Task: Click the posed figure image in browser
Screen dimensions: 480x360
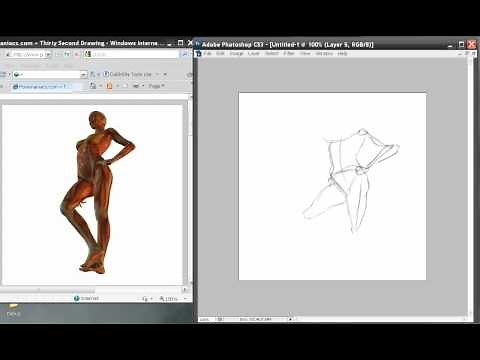Action: 98,192
